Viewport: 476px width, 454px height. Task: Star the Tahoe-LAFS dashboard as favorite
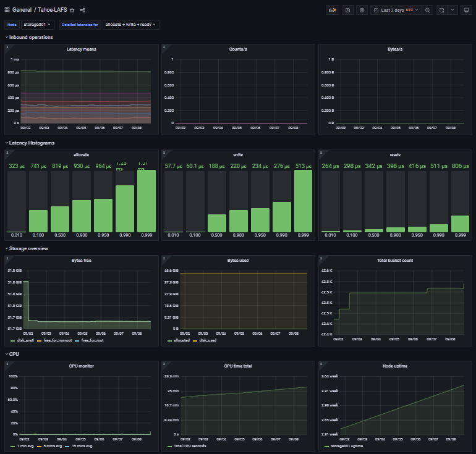coord(72,11)
